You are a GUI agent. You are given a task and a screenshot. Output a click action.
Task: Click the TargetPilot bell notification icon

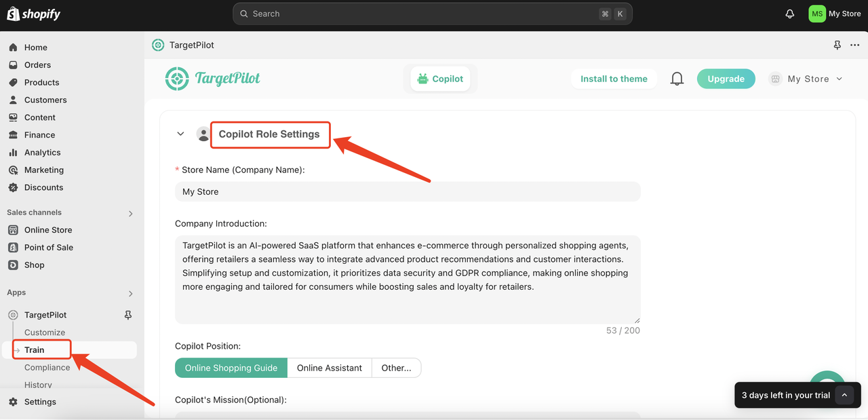click(677, 79)
